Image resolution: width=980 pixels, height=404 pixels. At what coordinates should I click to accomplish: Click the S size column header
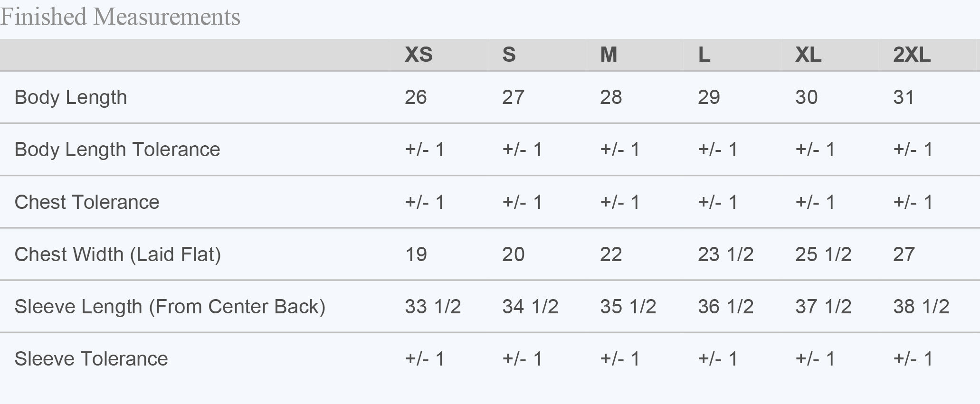click(x=509, y=55)
